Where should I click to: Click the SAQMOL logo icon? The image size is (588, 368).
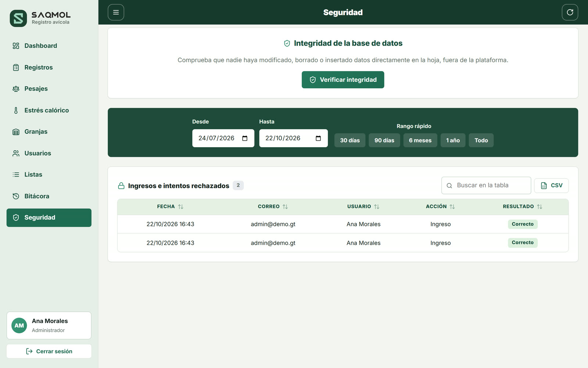tap(18, 18)
